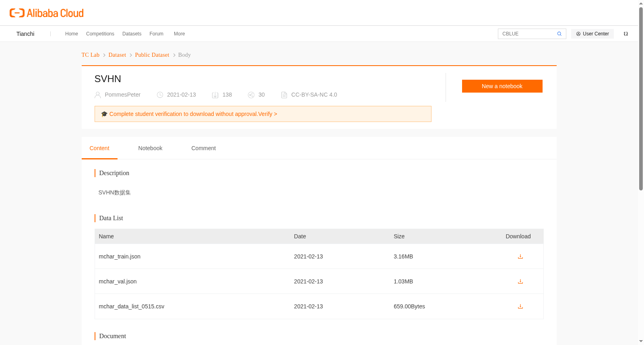The height and width of the screenshot is (345, 644).
Task: Click the clock icon beside 2021-02-13
Action: point(160,95)
